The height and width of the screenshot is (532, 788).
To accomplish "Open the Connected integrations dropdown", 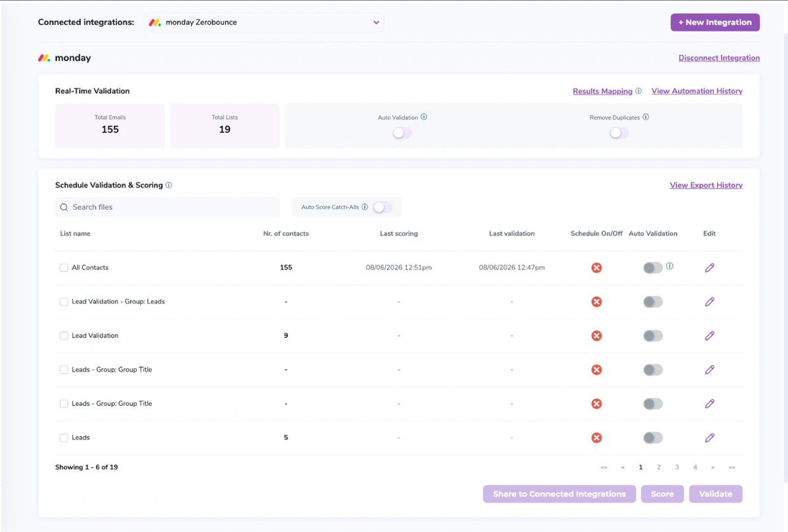I will [x=264, y=22].
